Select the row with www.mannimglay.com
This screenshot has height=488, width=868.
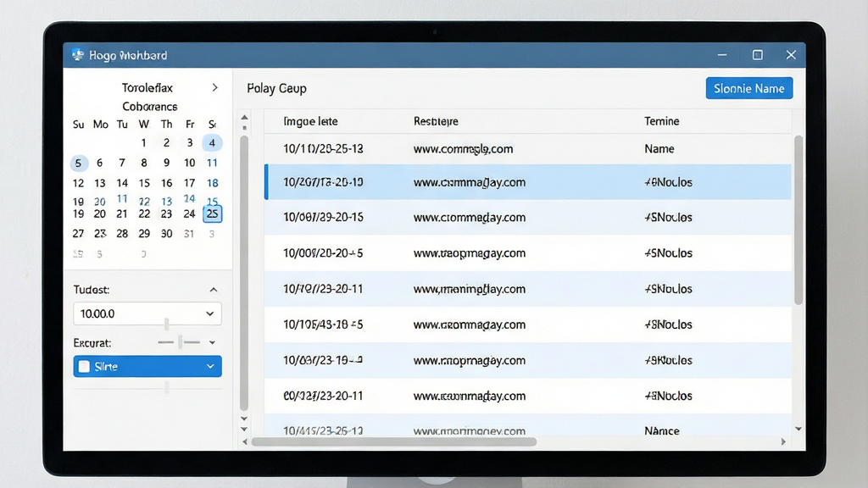[x=527, y=289]
